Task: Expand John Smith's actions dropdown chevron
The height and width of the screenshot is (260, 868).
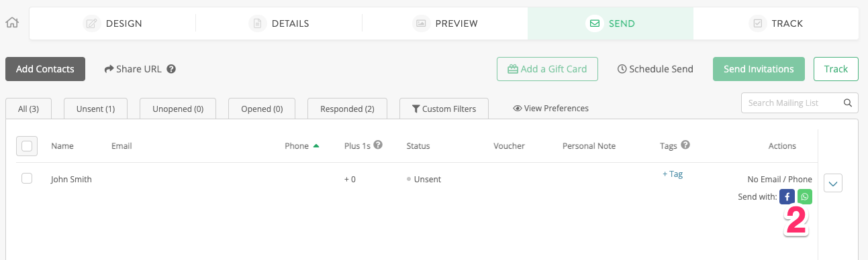Action: (x=832, y=183)
